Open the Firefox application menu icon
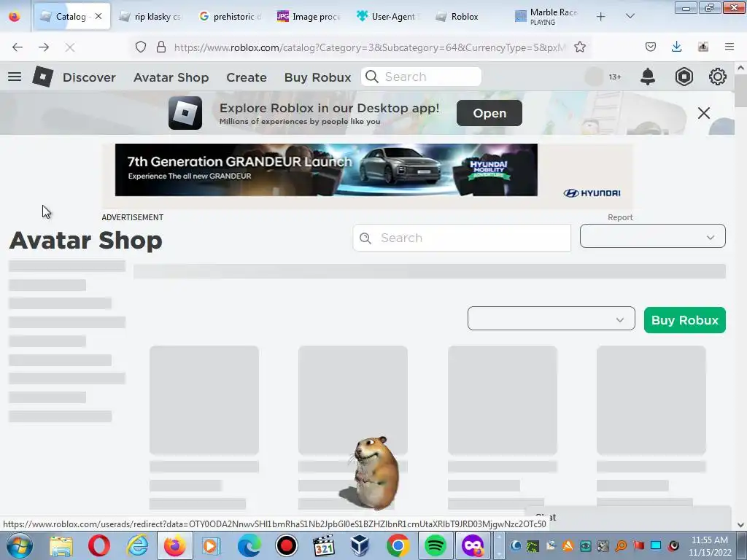 coord(729,47)
